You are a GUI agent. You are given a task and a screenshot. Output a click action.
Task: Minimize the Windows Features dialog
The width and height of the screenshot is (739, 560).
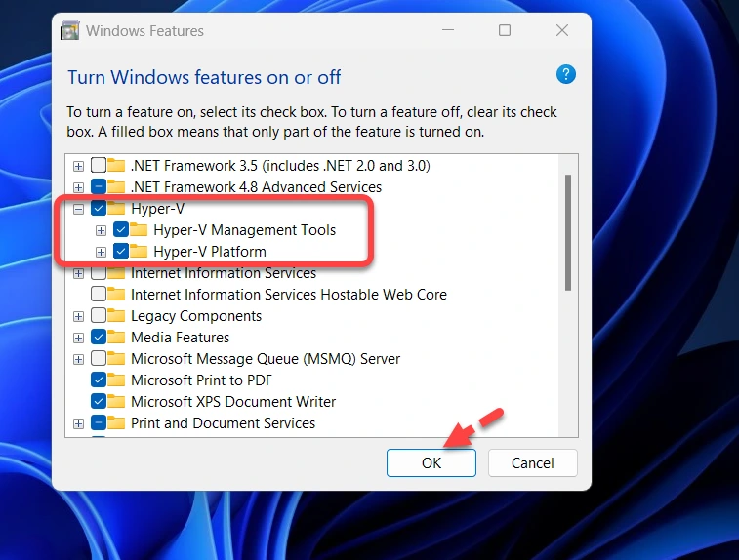pyautogui.click(x=448, y=30)
